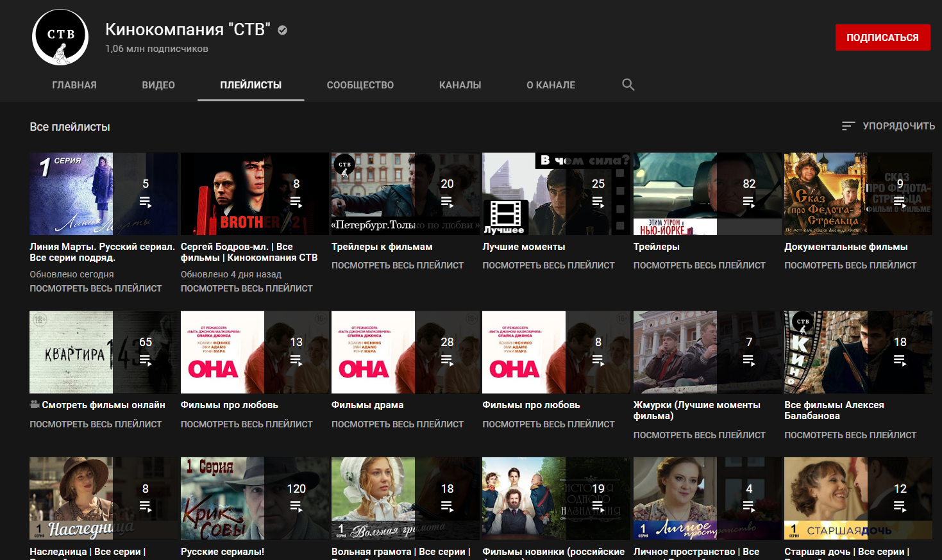Open the Линия Марты series thumbnail
This screenshot has height=560, width=942.
(x=71, y=194)
